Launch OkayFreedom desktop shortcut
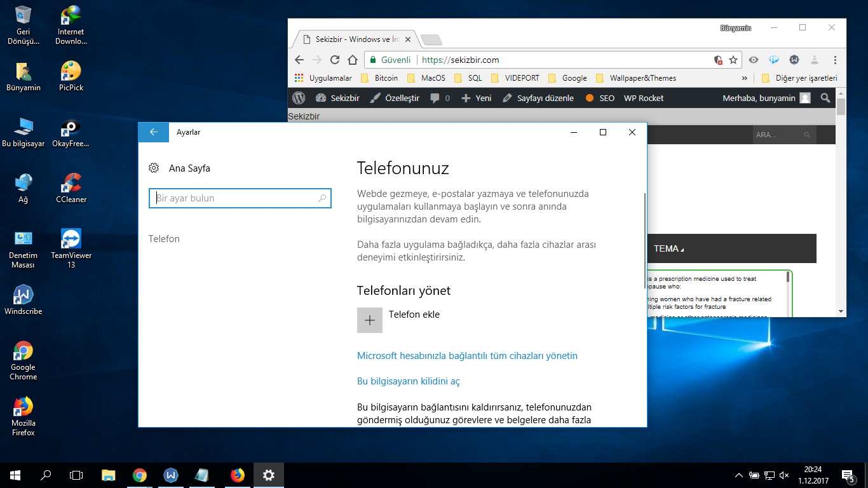Image resolution: width=868 pixels, height=488 pixels. (x=71, y=133)
